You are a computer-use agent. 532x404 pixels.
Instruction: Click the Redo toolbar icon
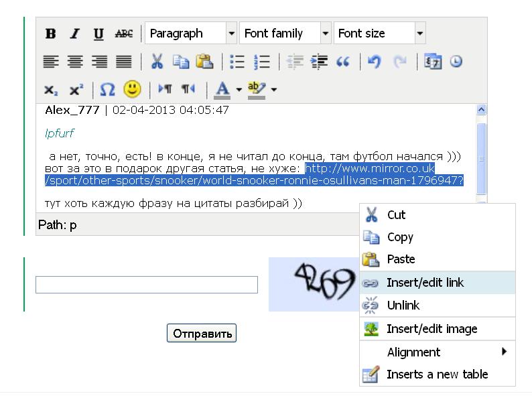point(400,62)
